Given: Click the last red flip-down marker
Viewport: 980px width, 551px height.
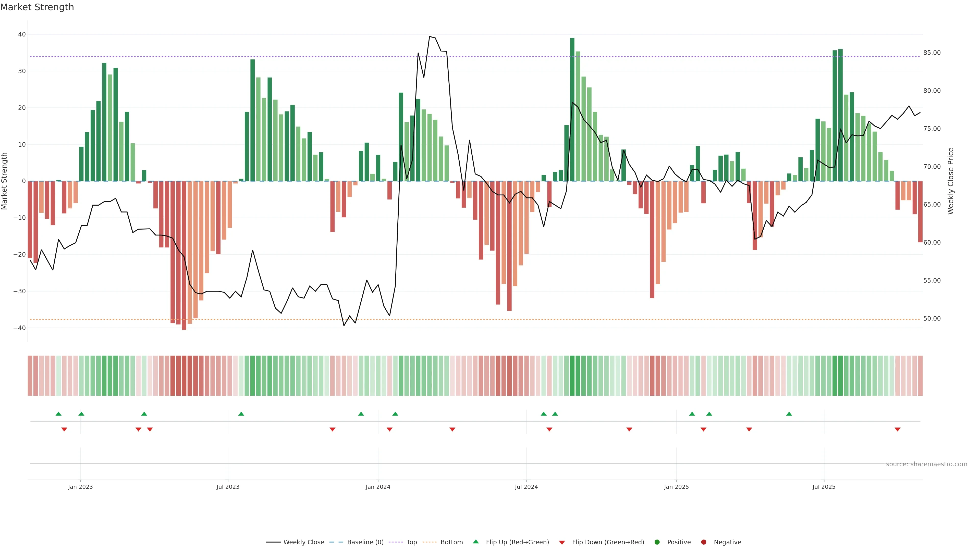Looking at the screenshot, I should pos(898,429).
